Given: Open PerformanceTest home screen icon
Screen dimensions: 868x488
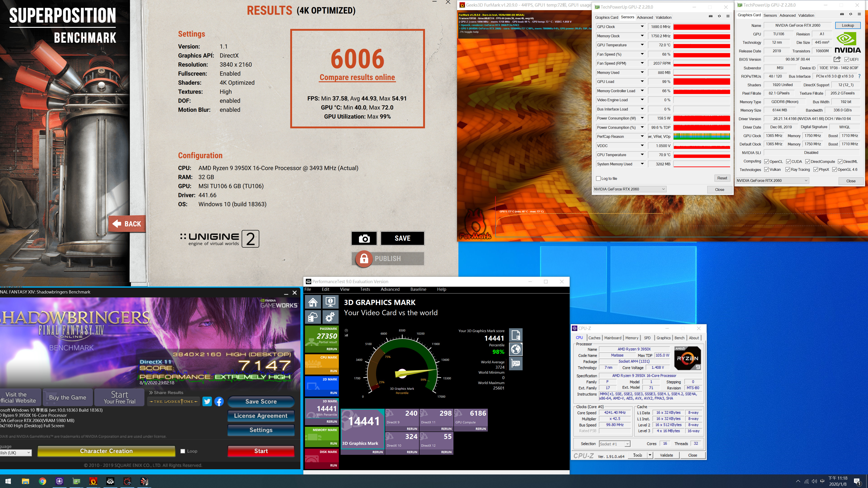Looking at the screenshot, I should [x=313, y=302].
